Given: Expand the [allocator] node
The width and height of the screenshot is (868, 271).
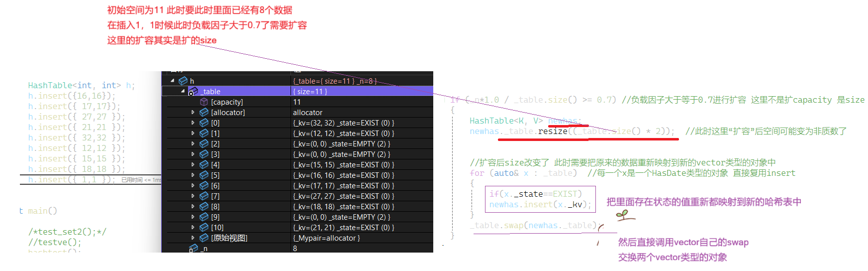Looking at the screenshot, I should 193,112.
